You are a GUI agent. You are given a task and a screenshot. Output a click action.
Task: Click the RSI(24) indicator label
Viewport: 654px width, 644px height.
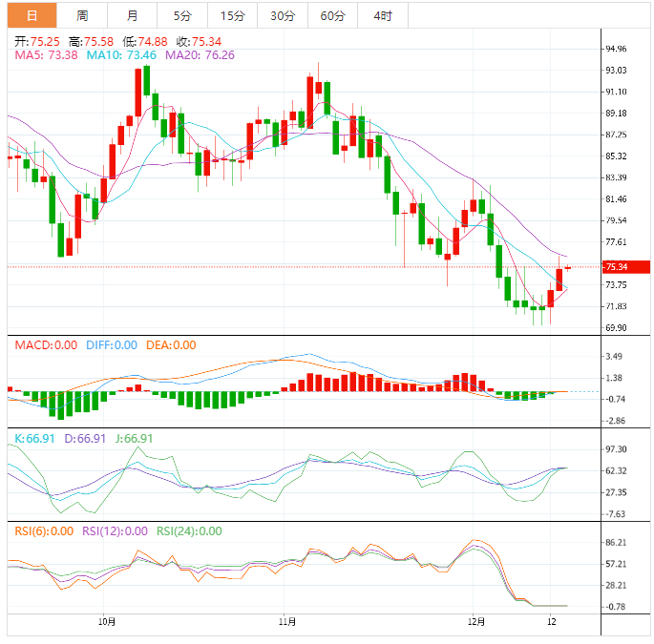[x=189, y=531]
